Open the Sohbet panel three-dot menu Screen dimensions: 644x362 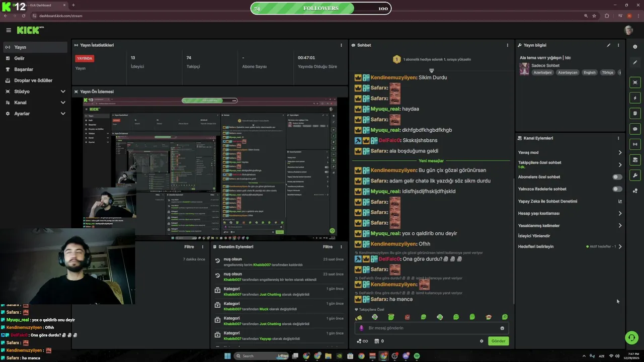[507, 45]
